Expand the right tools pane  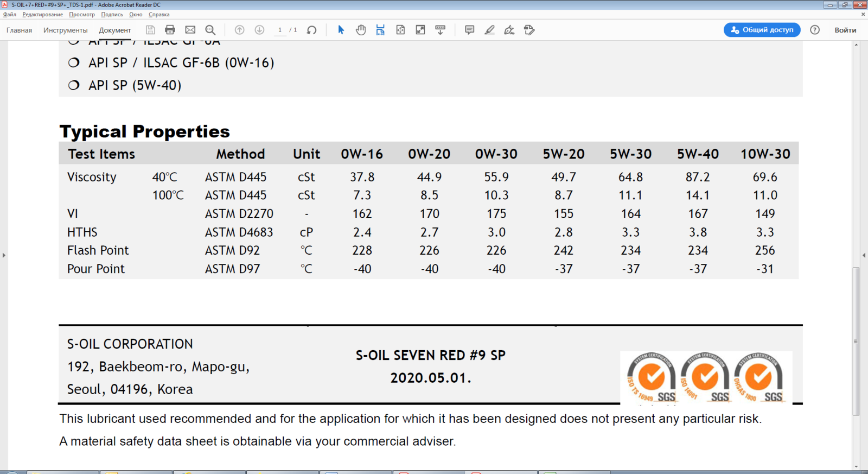coord(864,255)
